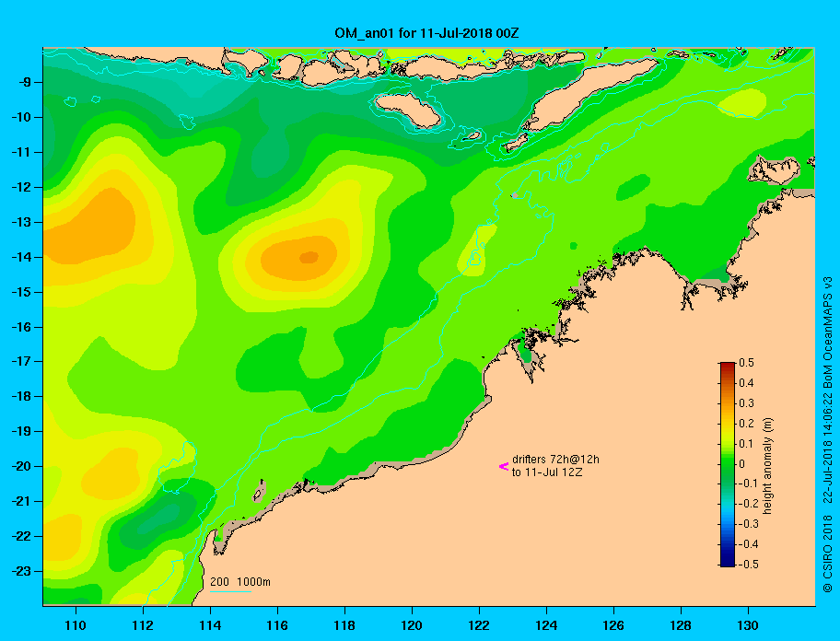
Task: Click the dark orange anomaly peak near 117E 14S
Action: [x=309, y=258]
